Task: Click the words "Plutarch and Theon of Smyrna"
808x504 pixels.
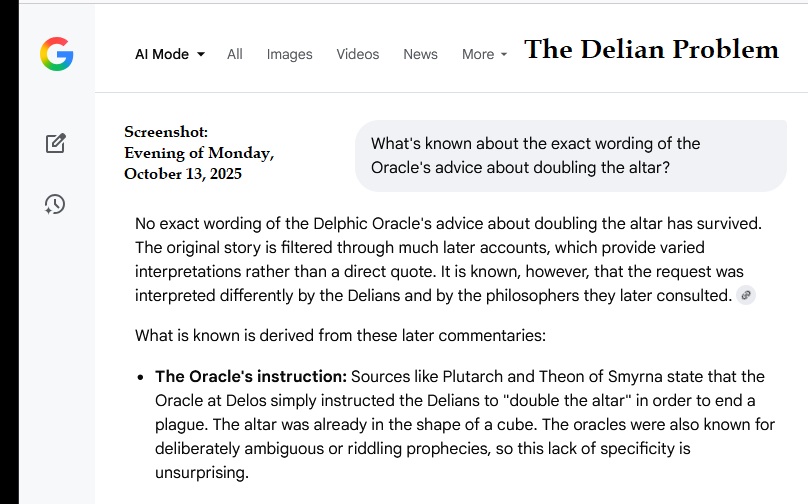Action: point(521,377)
